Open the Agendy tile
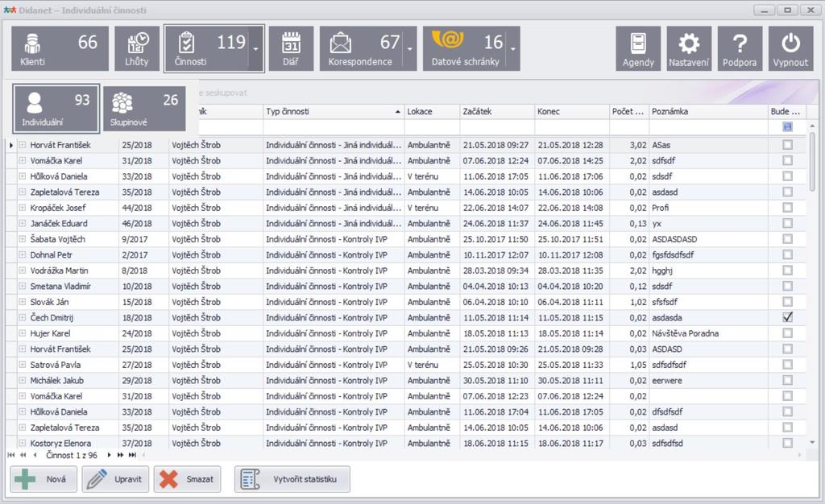The width and height of the screenshot is (825, 504). click(x=638, y=48)
